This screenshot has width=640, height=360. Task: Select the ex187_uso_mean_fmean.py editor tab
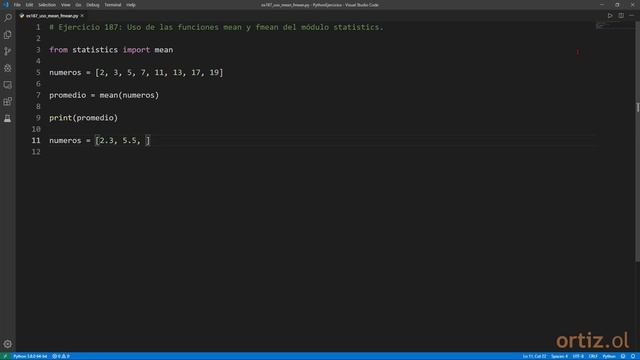coord(51,16)
